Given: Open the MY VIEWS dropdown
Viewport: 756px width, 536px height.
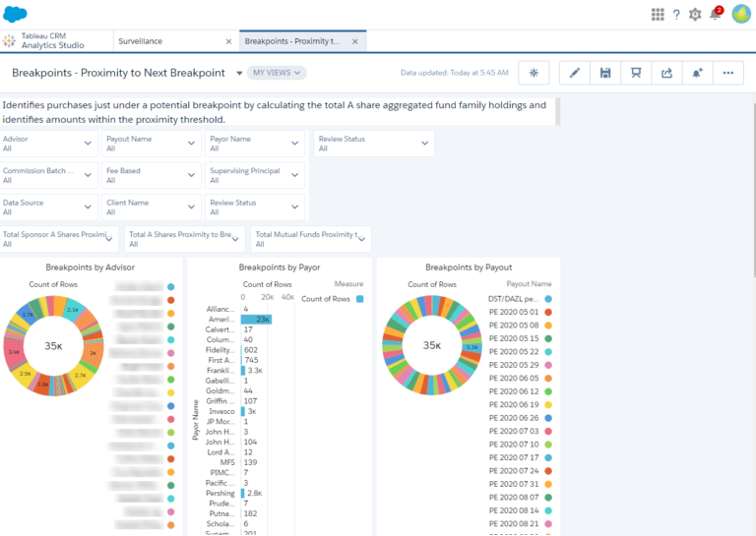Looking at the screenshot, I should 277,73.
